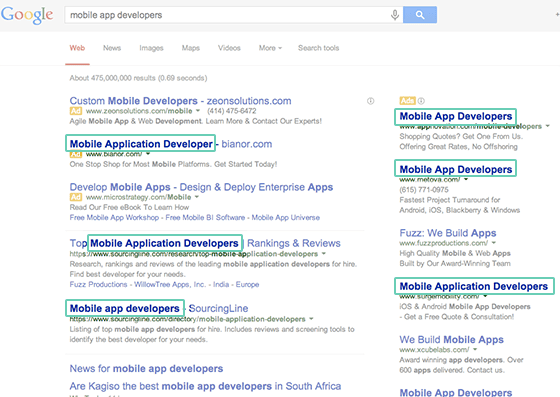Viewport: 560px width, 397px height.
Task: Open 'Mobile app developers - SourcingLine' result
Action: (159, 308)
